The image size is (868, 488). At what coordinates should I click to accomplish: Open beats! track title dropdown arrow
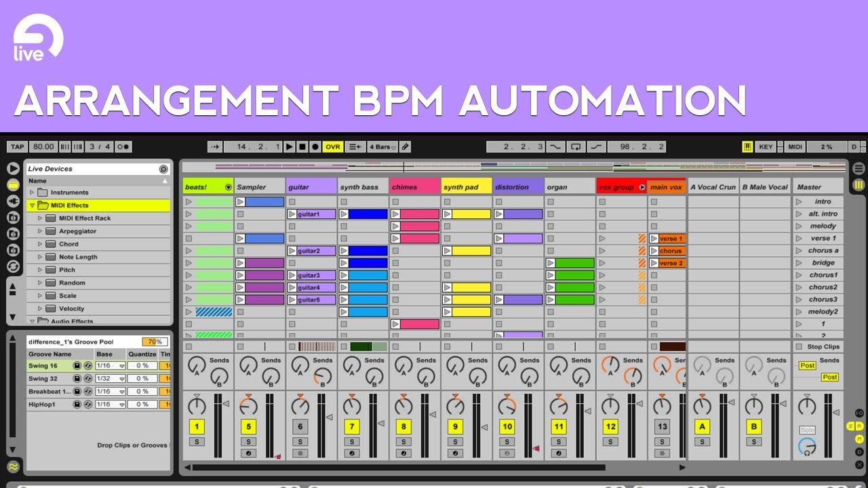click(228, 187)
